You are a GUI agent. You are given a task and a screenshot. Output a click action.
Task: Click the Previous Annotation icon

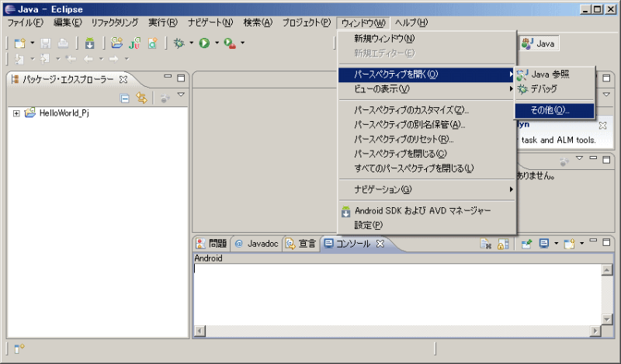[x=45, y=59]
